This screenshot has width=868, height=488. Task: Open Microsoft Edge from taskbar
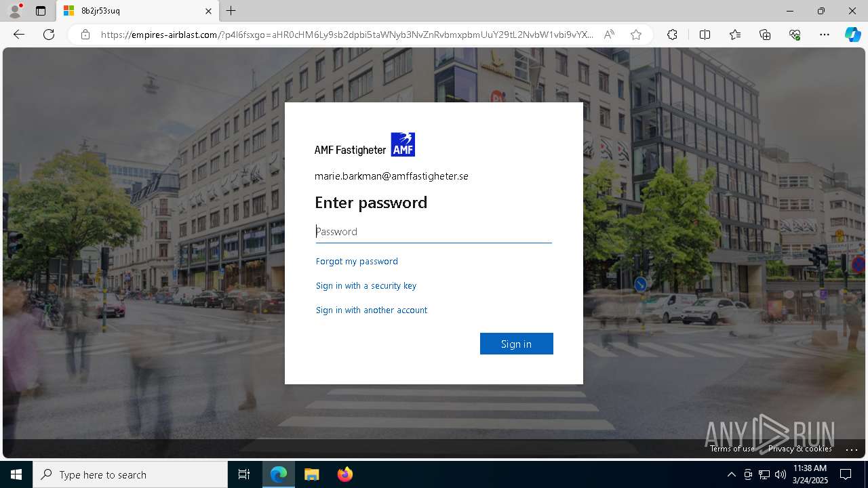click(x=279, y=474)
